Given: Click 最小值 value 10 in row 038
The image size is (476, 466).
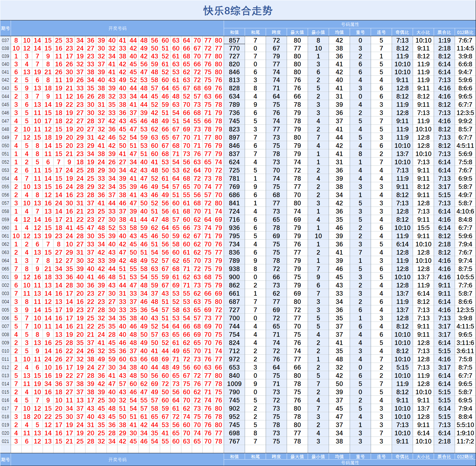Looking at the screenshot, I should 318,48.
